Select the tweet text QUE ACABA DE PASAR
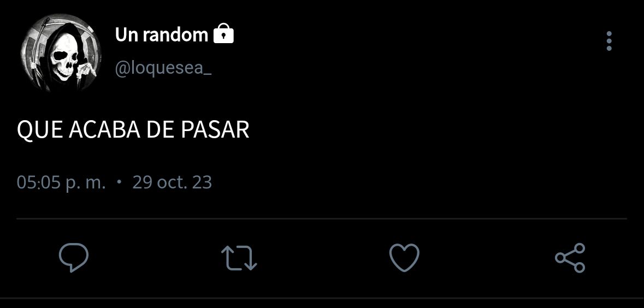The image size is (644, 308). click(133, 130)
